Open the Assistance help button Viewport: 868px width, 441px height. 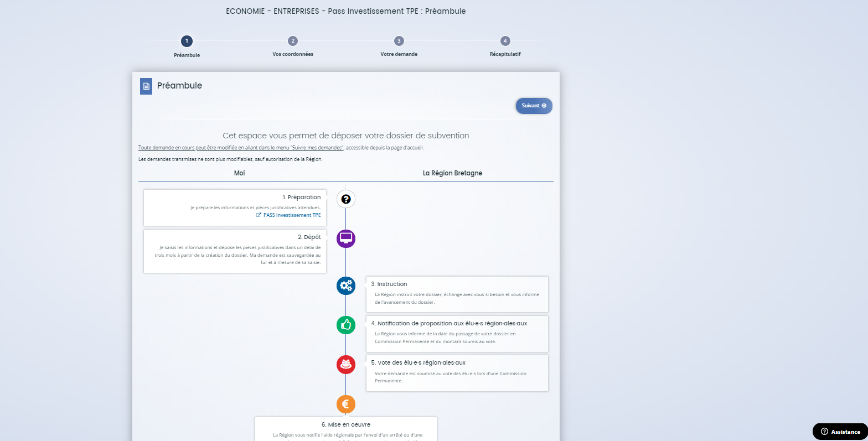tap(840, 432)
